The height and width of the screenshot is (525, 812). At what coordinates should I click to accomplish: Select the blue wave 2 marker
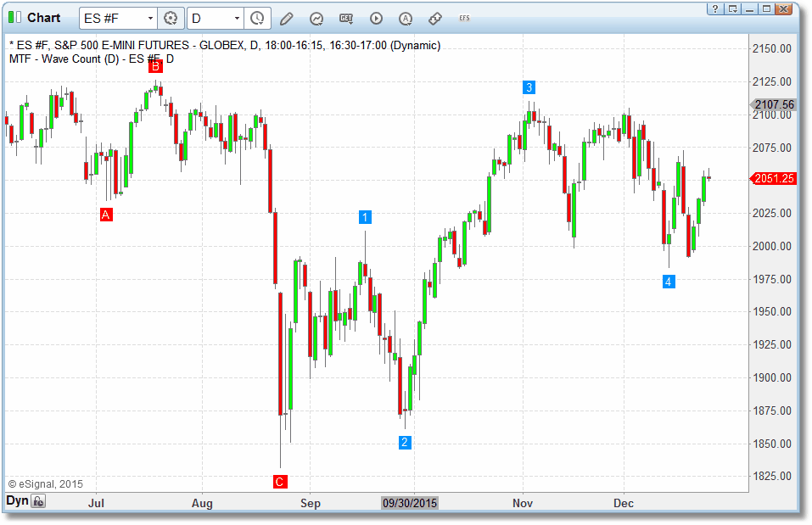point(405,443)
